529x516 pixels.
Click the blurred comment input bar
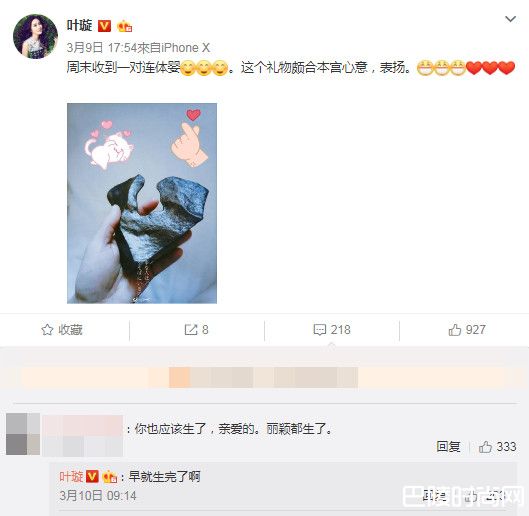pyautogui.click(x=263, y=377)
